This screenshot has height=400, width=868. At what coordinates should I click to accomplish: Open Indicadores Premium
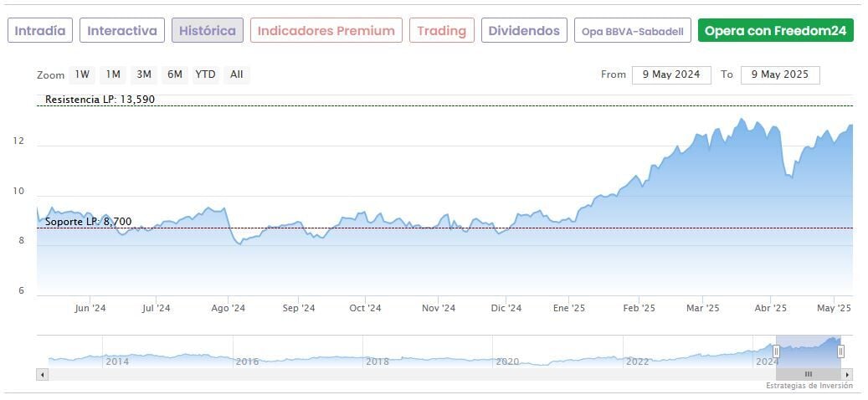(x=326, y=31)
